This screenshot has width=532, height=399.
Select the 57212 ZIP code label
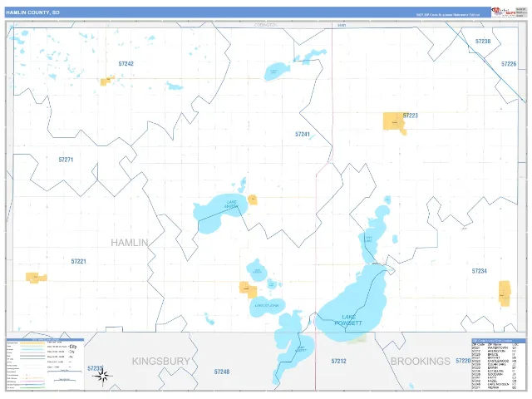pos(338,361)
